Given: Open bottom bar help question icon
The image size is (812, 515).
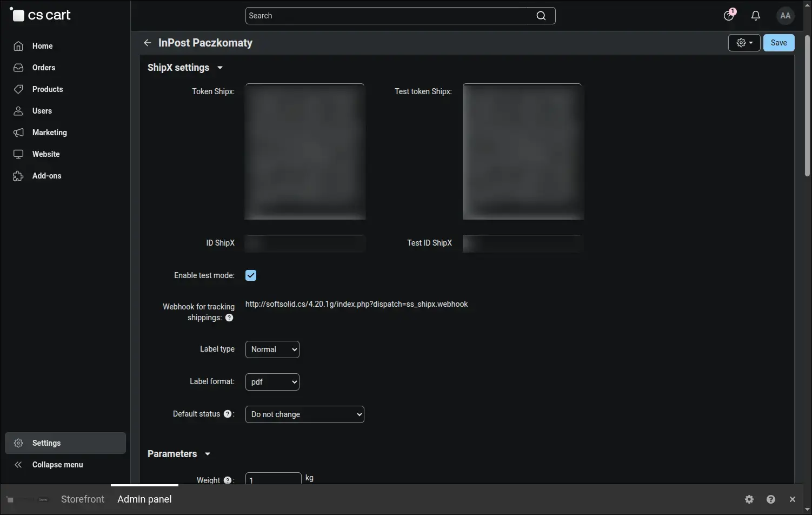Looking at the screenshot, I should click(771, 499).
